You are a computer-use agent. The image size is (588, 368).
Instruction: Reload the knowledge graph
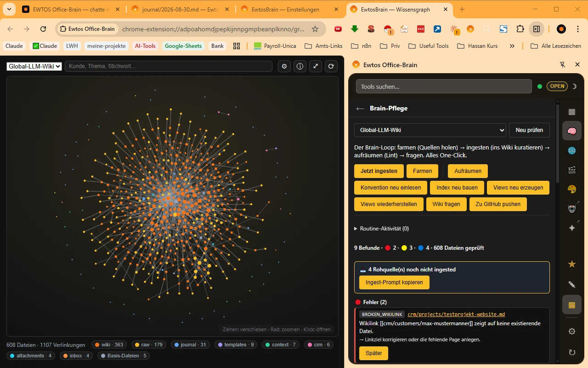331,66
